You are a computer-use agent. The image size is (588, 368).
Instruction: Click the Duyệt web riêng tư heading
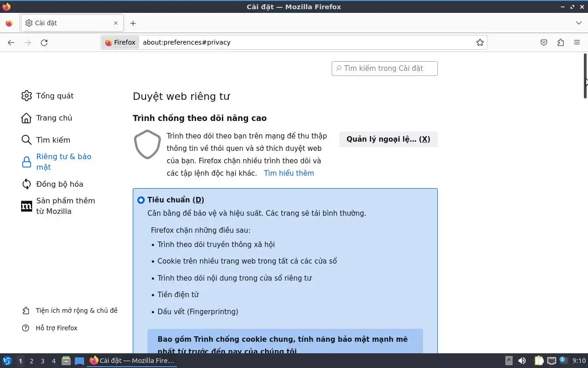click(x=181, y=96)
